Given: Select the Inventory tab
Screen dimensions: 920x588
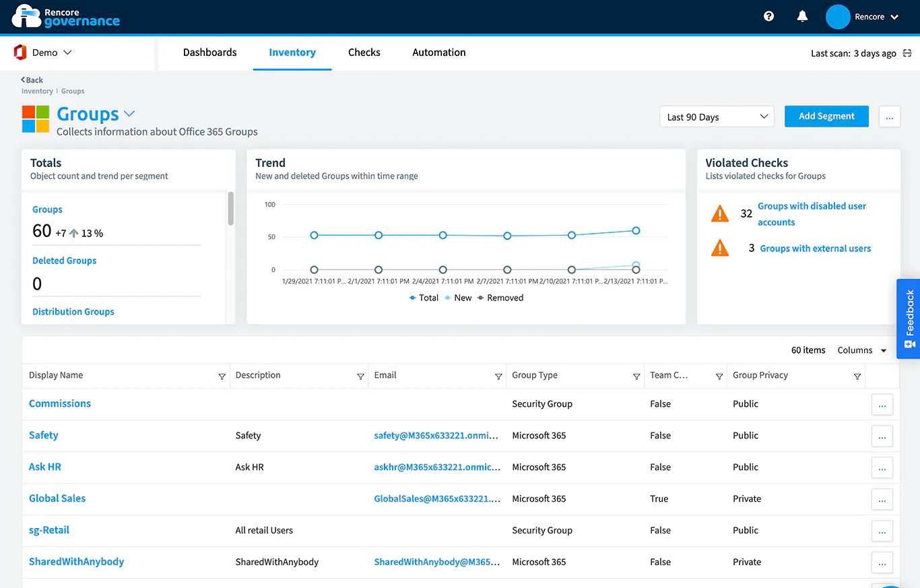Looking at the screenshot, I should pyautogui.click(x=292, y=53).
